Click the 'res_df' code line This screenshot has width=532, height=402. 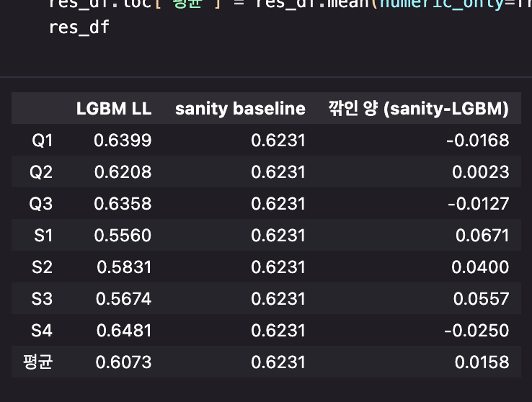tap(79, 27)
